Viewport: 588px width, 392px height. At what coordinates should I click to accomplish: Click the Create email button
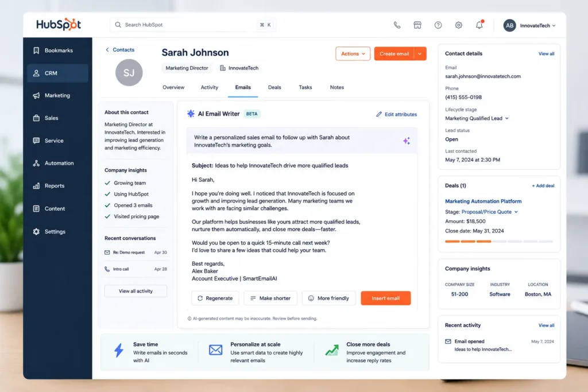pyautogui.click(x=394, y=53)
